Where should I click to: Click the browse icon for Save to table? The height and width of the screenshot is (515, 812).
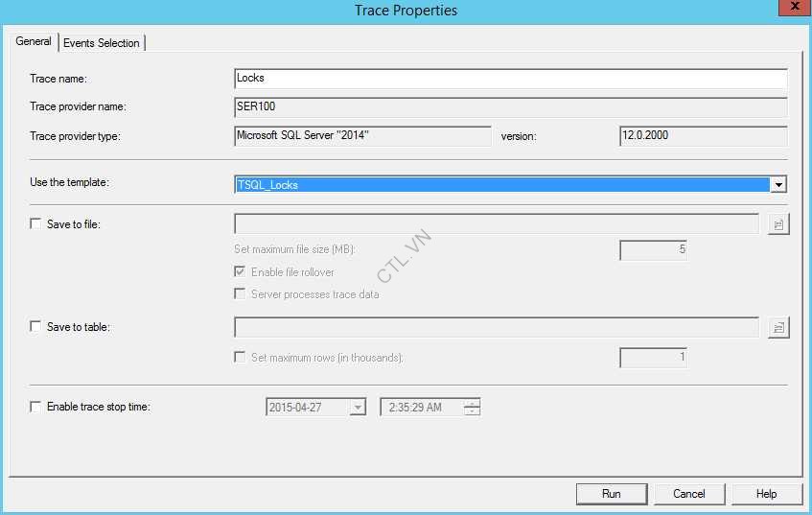[x=777, y=328]
